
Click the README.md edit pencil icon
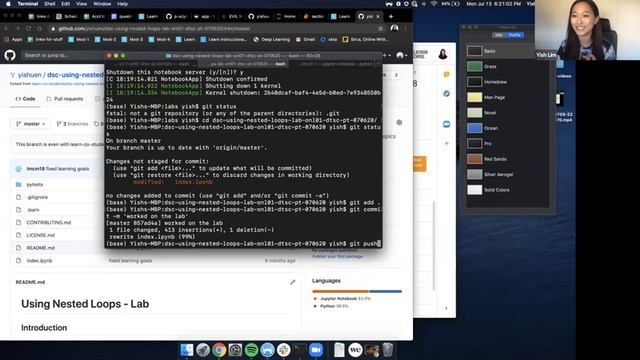(293, 282)
